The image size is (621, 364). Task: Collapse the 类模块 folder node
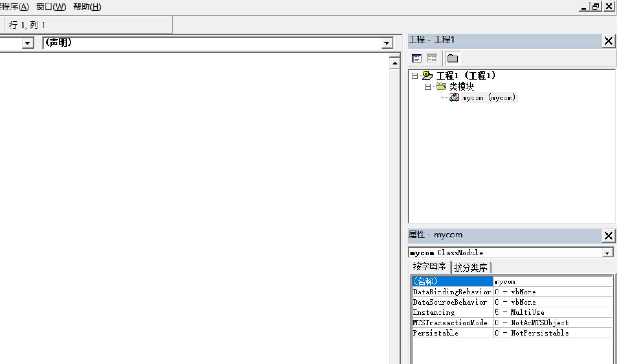428,86
